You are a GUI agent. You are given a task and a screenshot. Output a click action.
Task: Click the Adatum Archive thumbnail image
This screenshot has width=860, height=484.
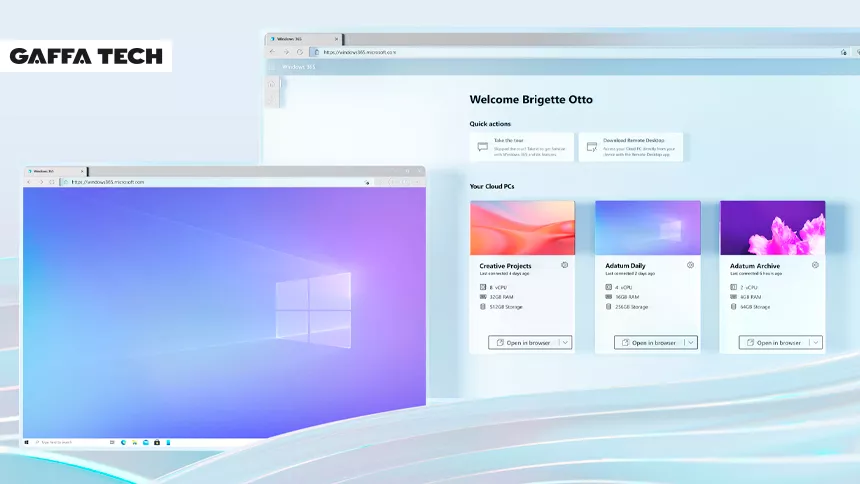coord(772,228)
